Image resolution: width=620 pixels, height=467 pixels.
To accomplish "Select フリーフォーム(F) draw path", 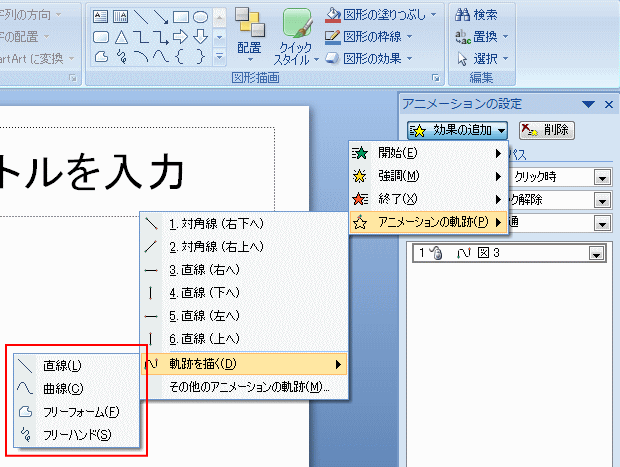I will point(76,412).
